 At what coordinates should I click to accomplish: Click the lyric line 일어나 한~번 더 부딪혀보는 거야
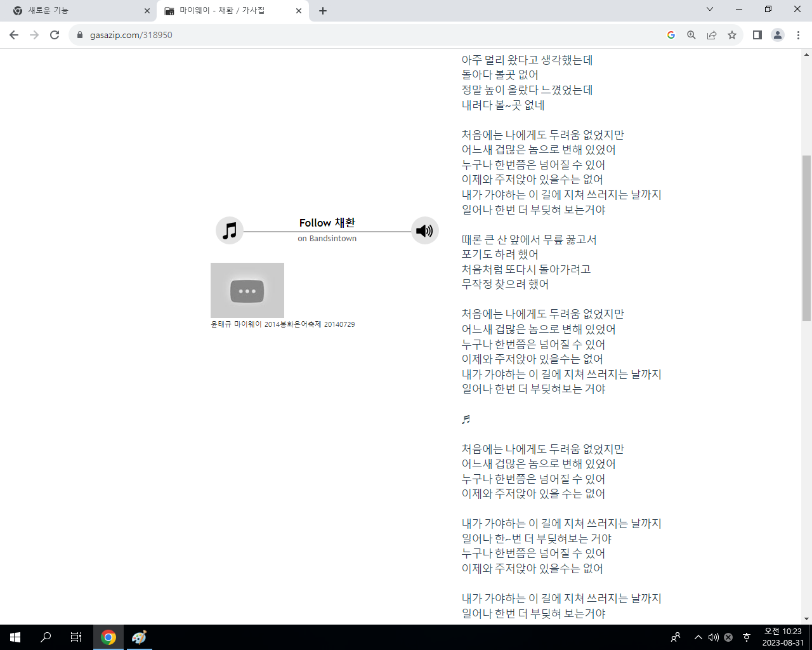click(x=537, y=539)
